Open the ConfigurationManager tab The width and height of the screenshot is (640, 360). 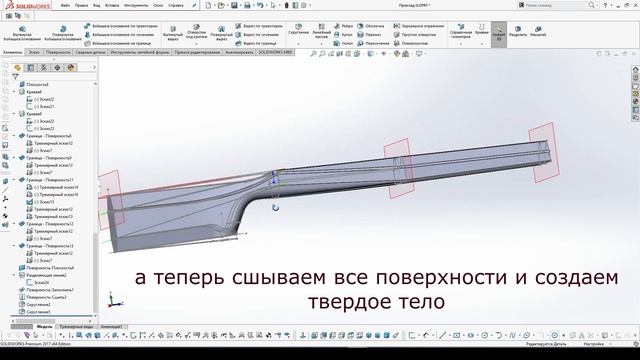pos(44,67)
